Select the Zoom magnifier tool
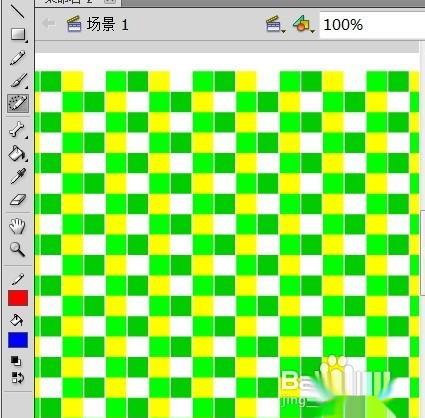425x418 pixels. click(x=17, y=249)
